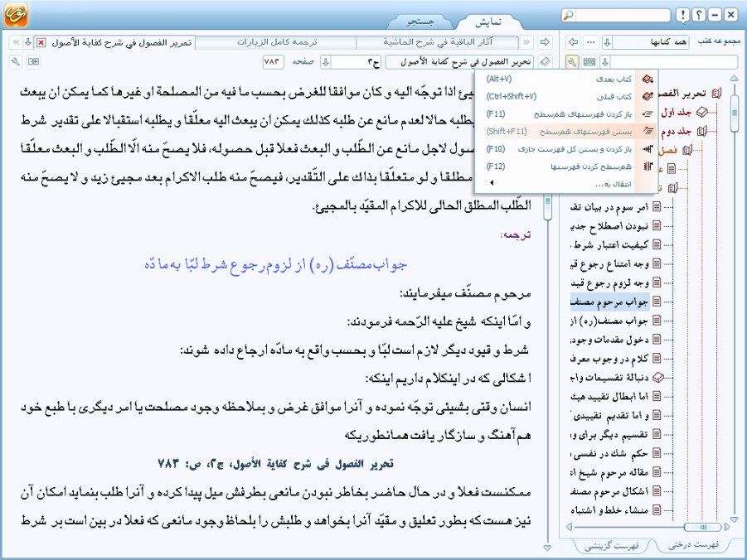747x560 pixels.
Task: Click the right arrow icon beside the book tabs
Action: pos(545,42)
